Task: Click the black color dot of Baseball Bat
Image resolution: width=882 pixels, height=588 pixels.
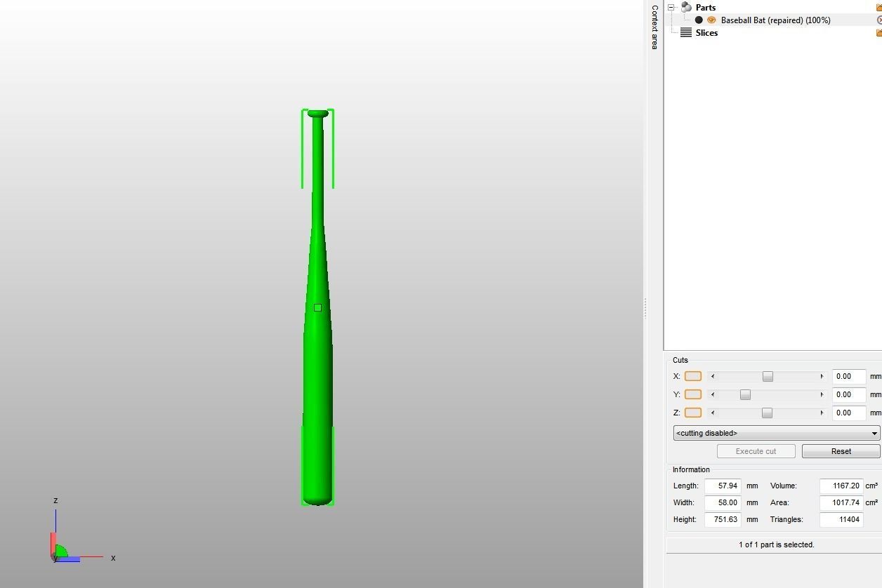Action: pos(699,20)
